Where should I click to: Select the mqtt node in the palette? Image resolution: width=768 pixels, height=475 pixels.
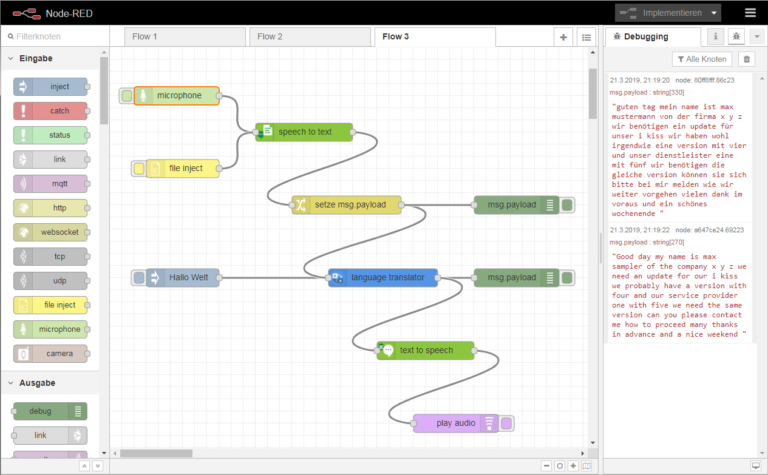pyautogui.click(x=50, y=184)
